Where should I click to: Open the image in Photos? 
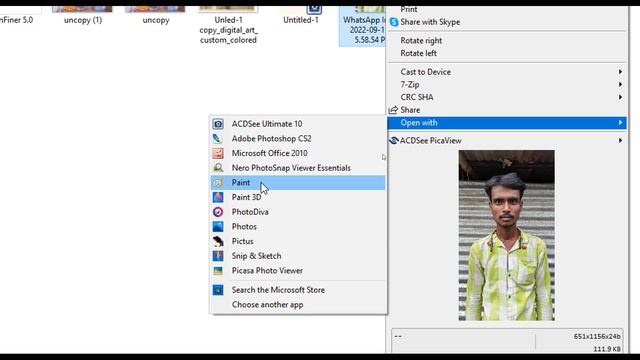click(298, 227)
